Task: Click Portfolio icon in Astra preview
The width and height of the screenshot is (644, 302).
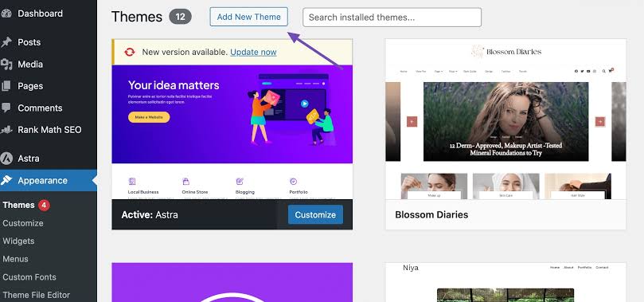Action: click(x=293, y=181)
